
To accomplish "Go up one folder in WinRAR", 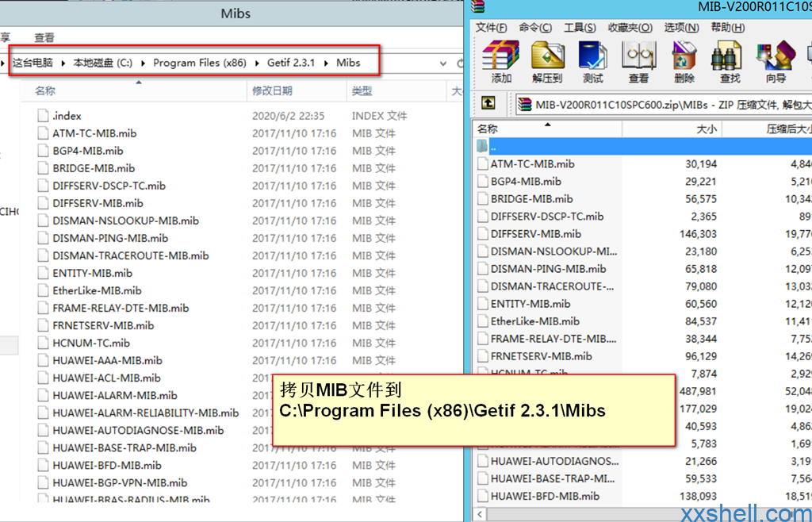I will (488, 103).
